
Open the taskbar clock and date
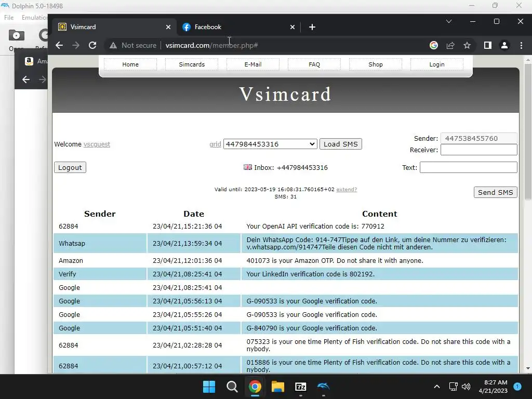[493, 387]
